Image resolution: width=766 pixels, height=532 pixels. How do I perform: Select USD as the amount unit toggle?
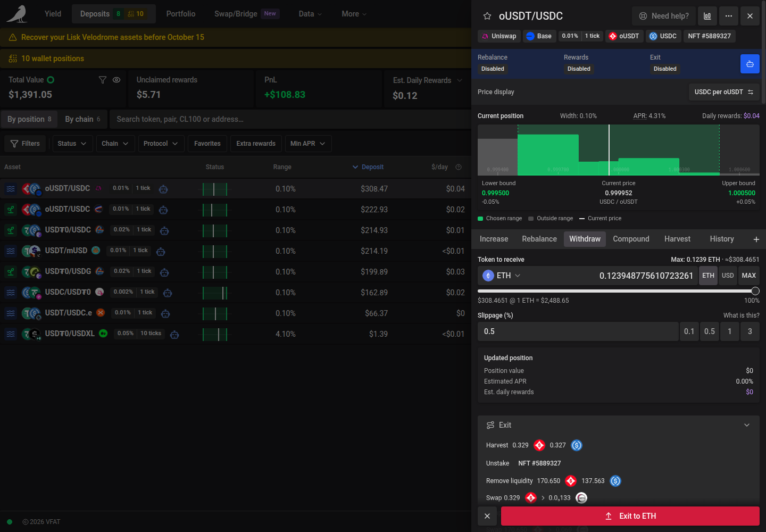point(728,276)
